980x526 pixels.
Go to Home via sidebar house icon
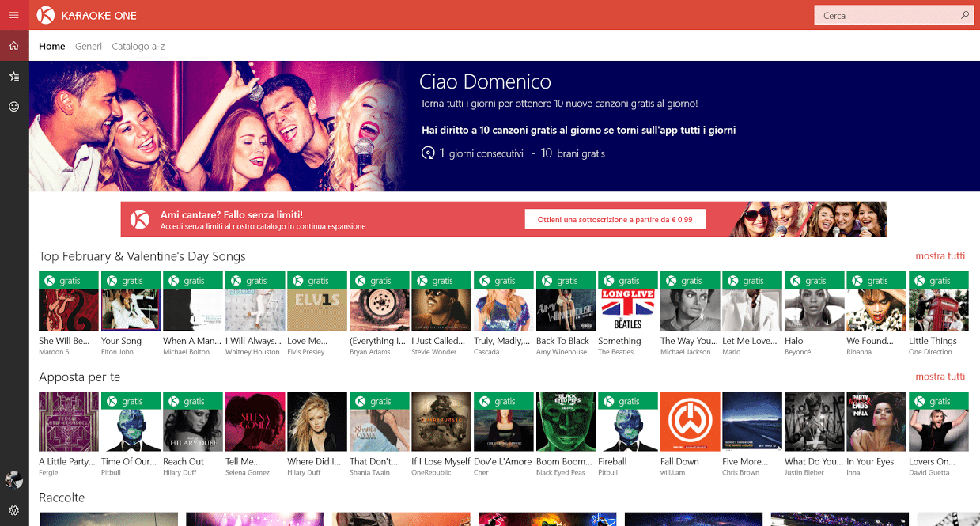point(13,46)
